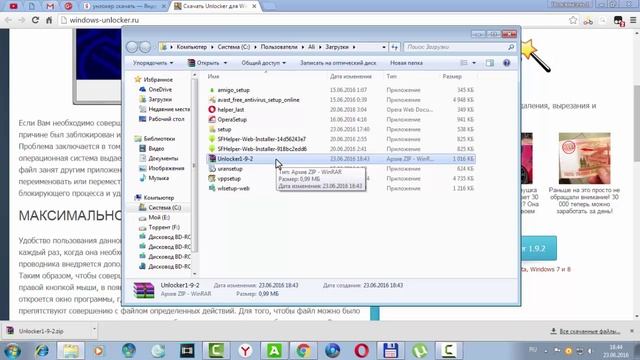The width and height of the screenshot is (640, 360).
Task: Click the Explorer back navigation button
Action: [132, 47]
